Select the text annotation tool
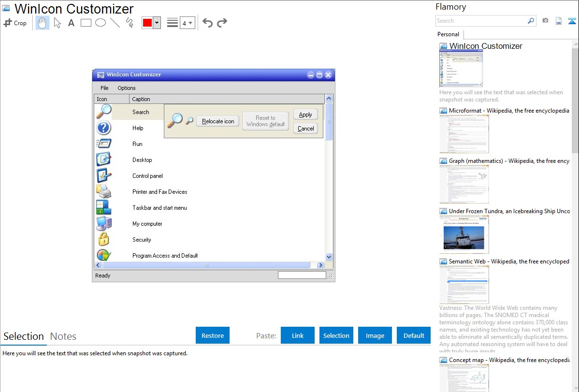579x392 pixels. click(x=71, y=23)
